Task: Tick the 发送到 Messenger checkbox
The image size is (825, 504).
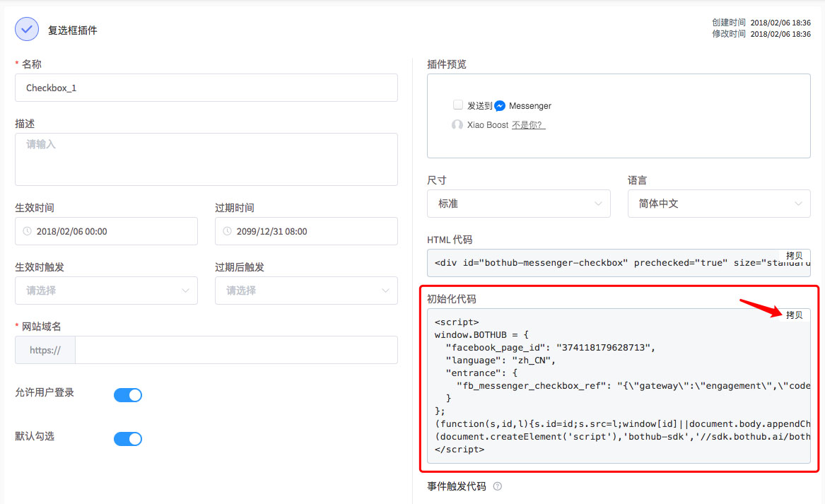Action: pyautogui.click(x=458, y=105)
